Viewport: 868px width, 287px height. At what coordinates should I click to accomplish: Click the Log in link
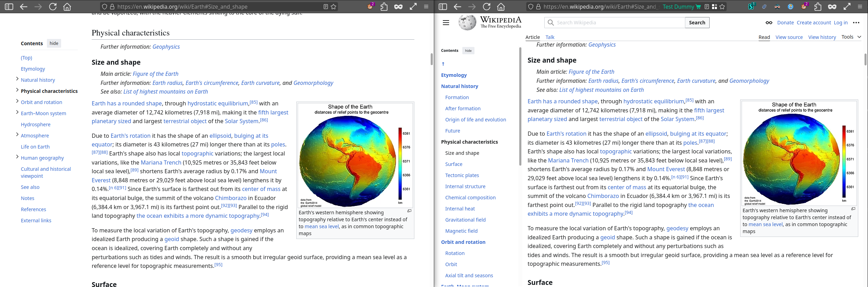841,23
